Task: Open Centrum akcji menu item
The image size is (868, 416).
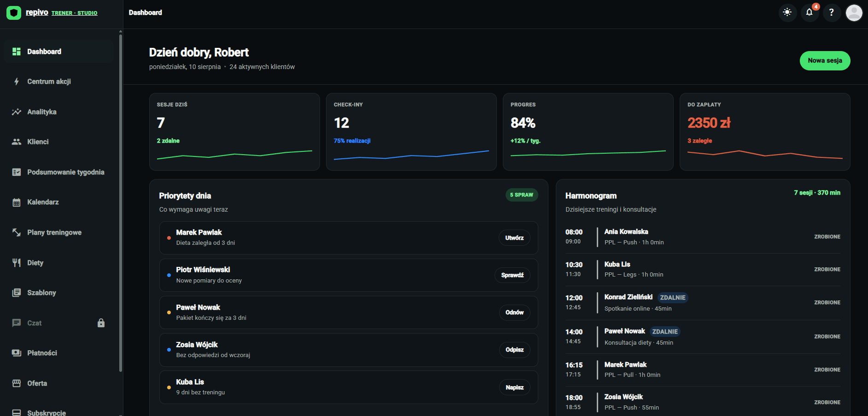Action: [58, 81]
